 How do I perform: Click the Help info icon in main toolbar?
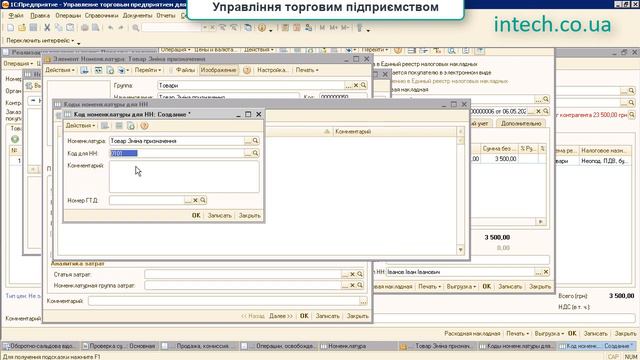click(262, 28)
